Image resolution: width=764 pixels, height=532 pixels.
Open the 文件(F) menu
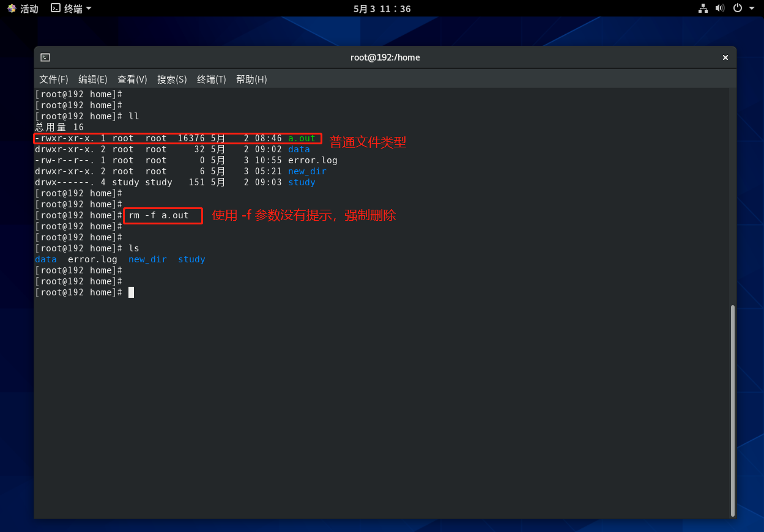pos(54,79)
